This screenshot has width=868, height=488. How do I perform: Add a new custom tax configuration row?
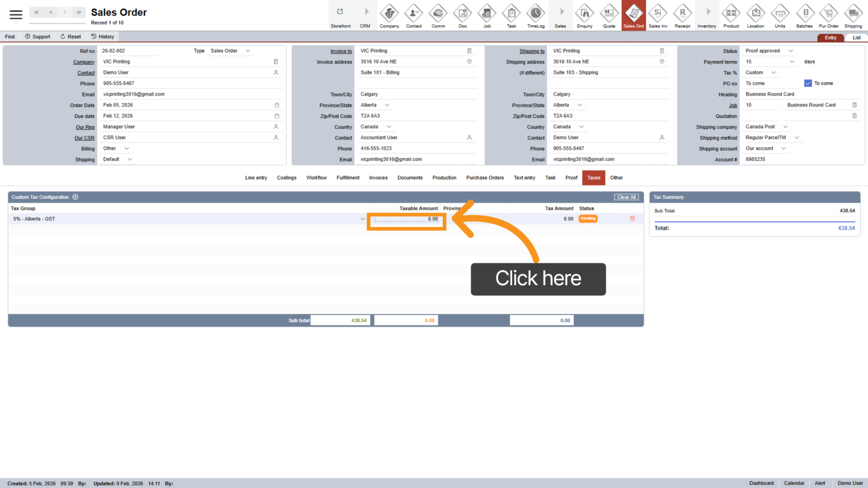click(x=75, y=197)
